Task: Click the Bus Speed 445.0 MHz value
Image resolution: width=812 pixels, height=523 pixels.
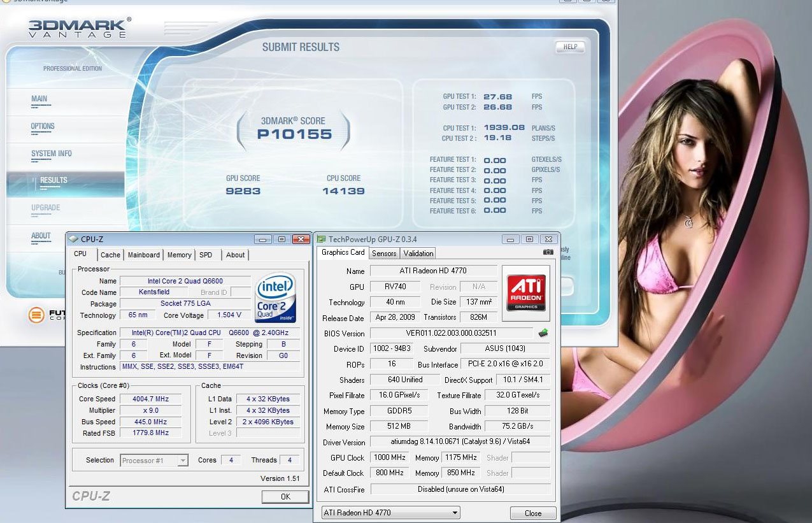Action: (x=150, y=422)
